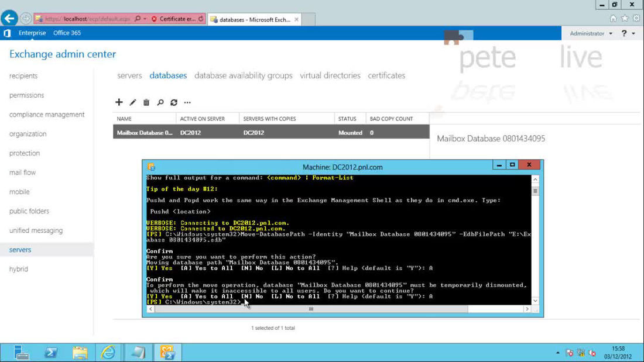The height and width of the screenshot is (362, 644).
Task: Open mail flow section
Action: [x=23, y=173]
